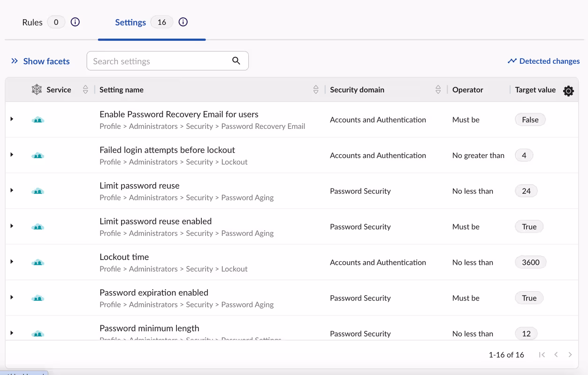Image resolution: width=588 pixels, height=375 pixels.
Task: Sort by Service column arrows
Action: (x=85, y=90)
